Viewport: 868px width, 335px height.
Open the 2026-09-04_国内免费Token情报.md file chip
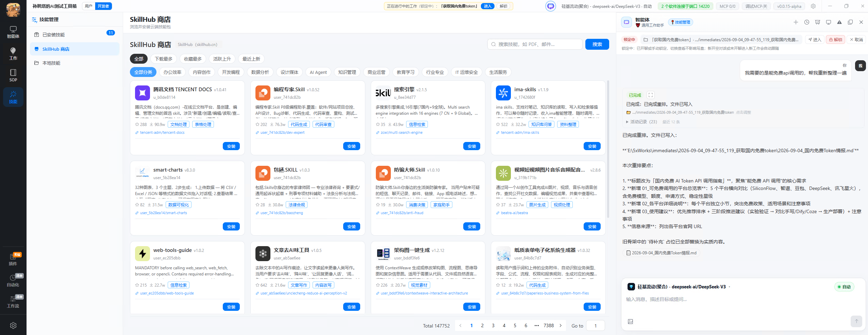662,253
